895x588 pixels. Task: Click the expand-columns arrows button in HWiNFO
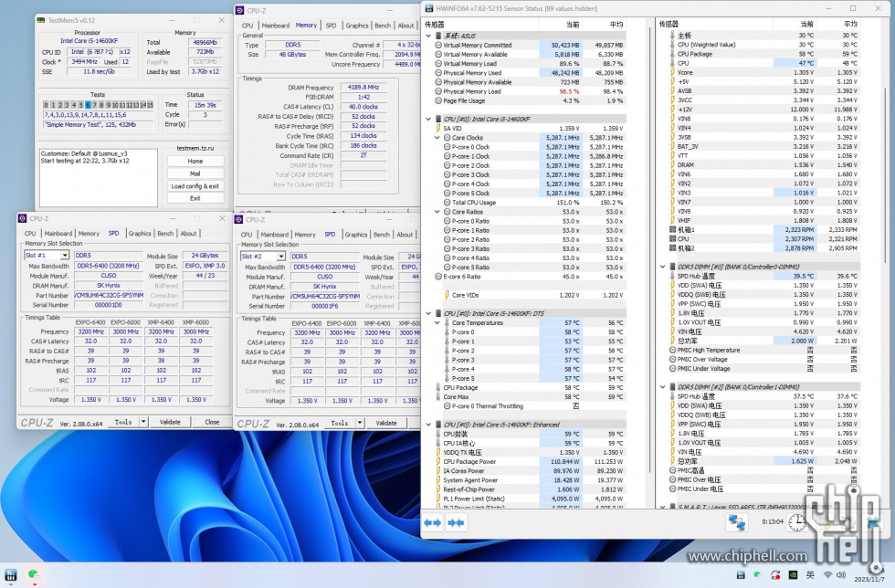433,522
